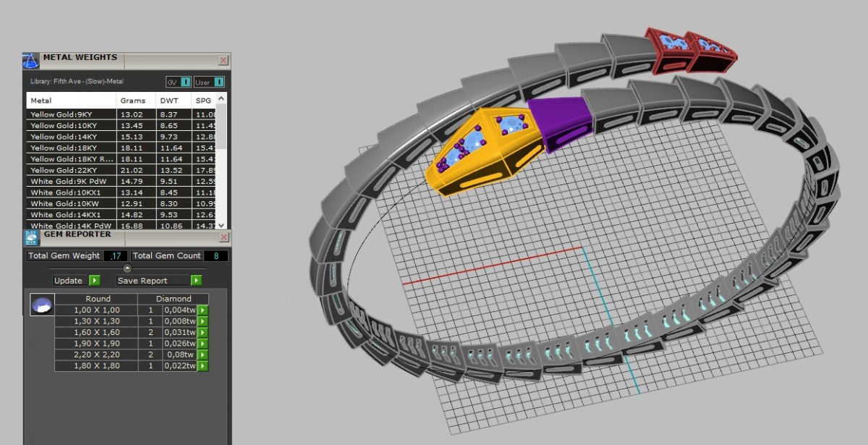This screenshot has width=868, height=445.
Task: Select the Yellow Gold:14KY row
Action: (122, 137)
